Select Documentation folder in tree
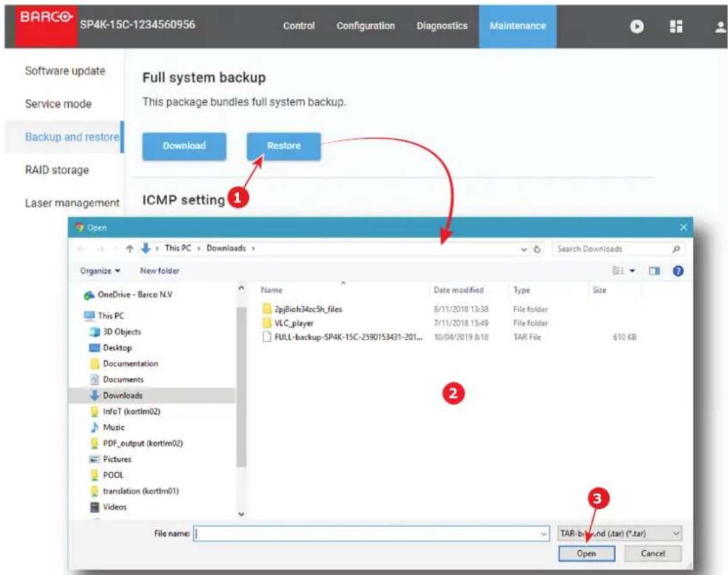The image size is (728, 575). [x=124, y=363]
